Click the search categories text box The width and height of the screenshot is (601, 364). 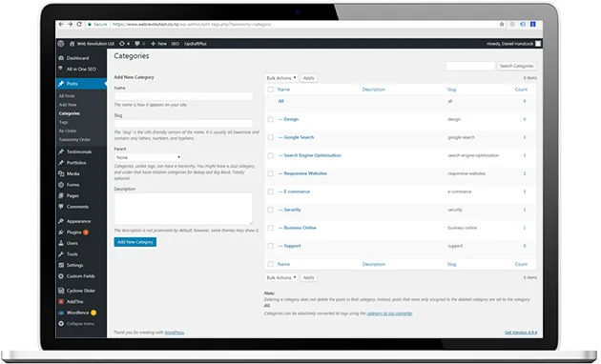tap(470, 66)
